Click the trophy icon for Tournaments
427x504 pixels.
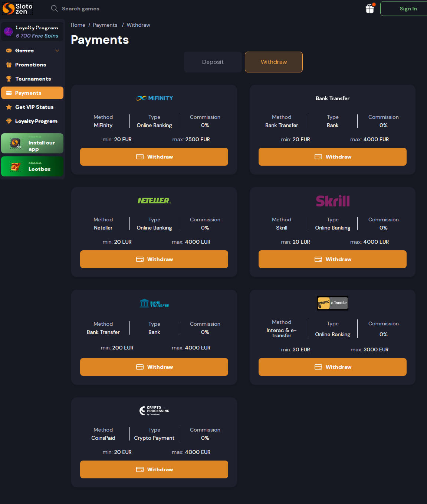pos(9,79)
